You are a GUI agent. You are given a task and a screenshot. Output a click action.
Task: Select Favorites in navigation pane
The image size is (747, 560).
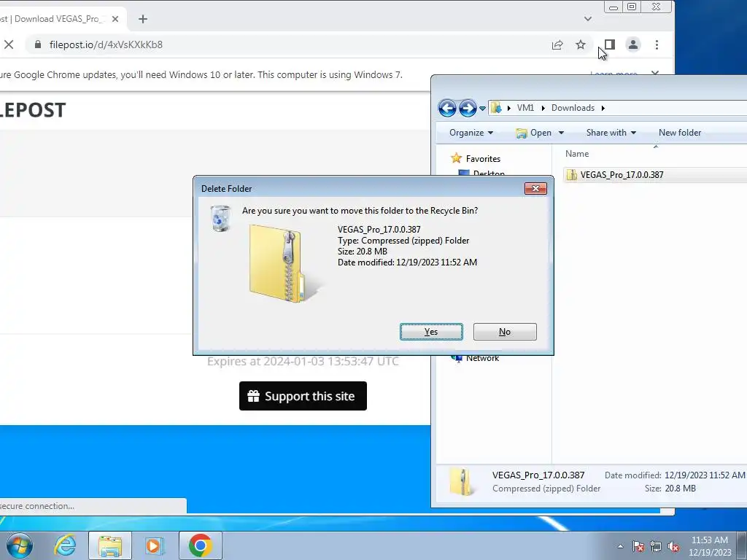click(x=483, y=158)
